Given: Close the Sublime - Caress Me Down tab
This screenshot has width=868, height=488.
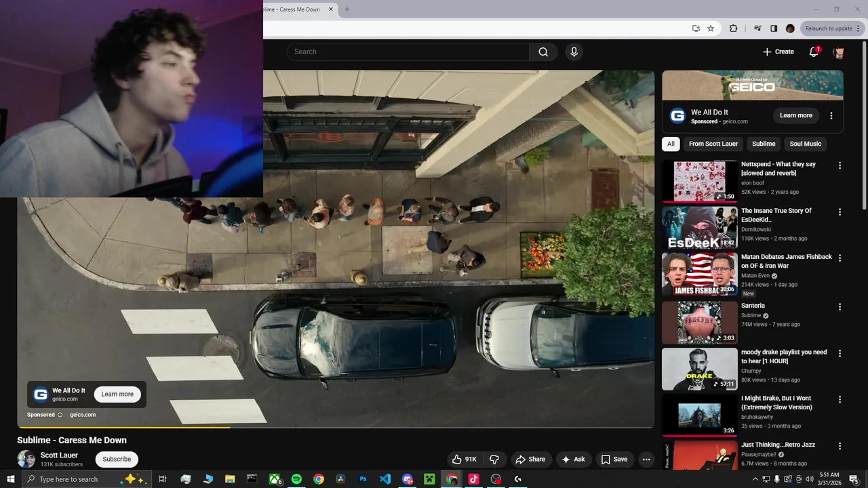Looking at the screenshot, I should coord(331,9).
